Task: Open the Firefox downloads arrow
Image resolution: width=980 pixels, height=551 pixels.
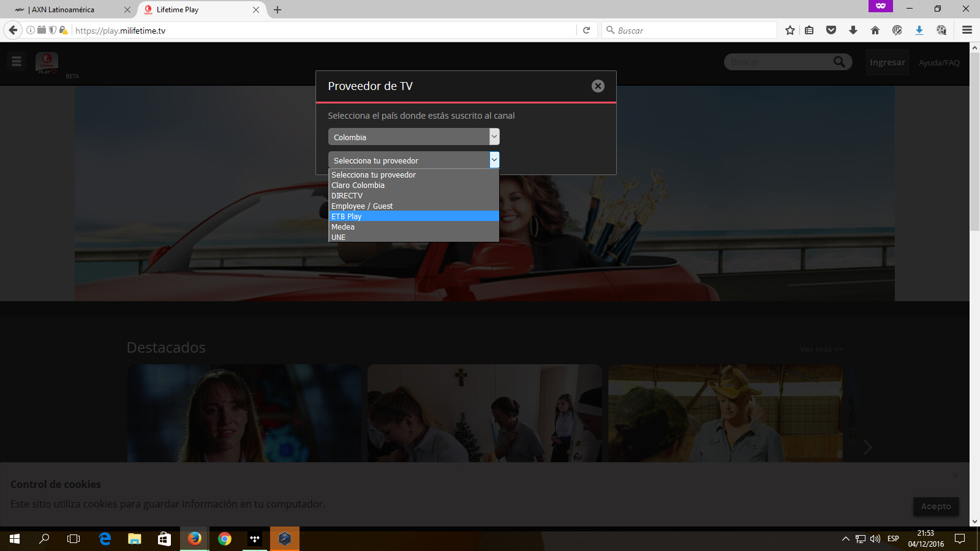Action: tap(853, 30)
